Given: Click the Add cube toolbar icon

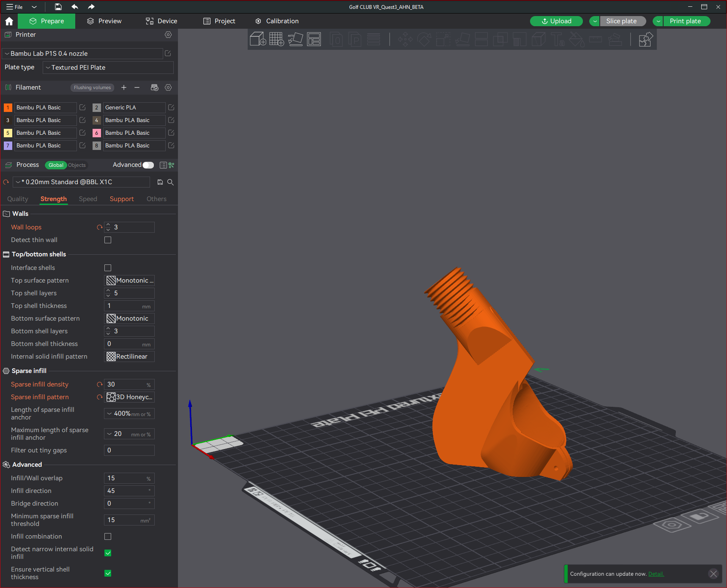Looking at the screenshot, I should [x=258, y=39].
